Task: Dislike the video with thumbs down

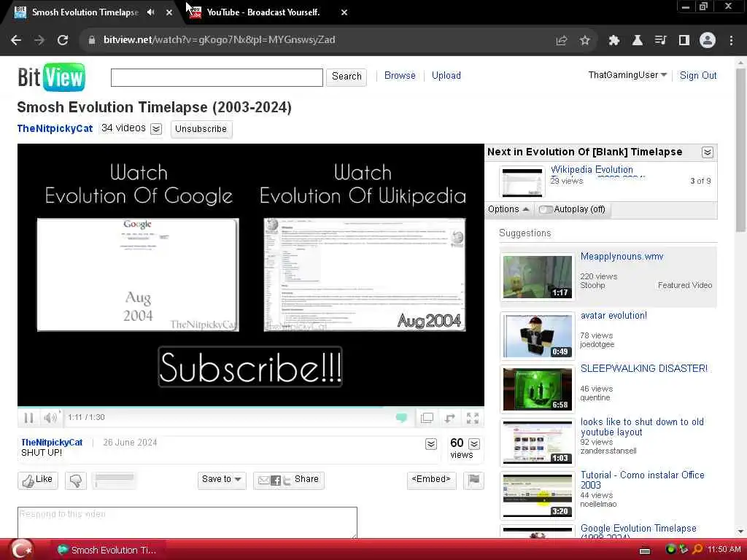Action: (x=76, y=480)
